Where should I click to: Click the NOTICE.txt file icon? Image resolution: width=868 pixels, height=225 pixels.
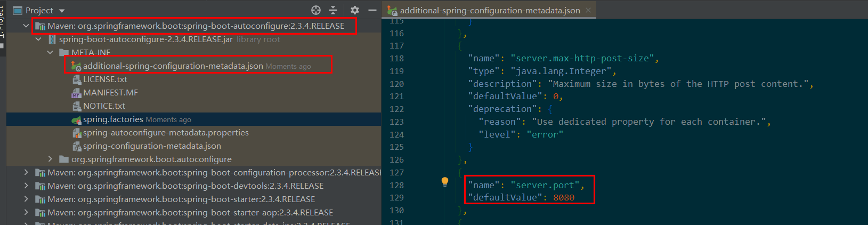(x=76, y=106)
